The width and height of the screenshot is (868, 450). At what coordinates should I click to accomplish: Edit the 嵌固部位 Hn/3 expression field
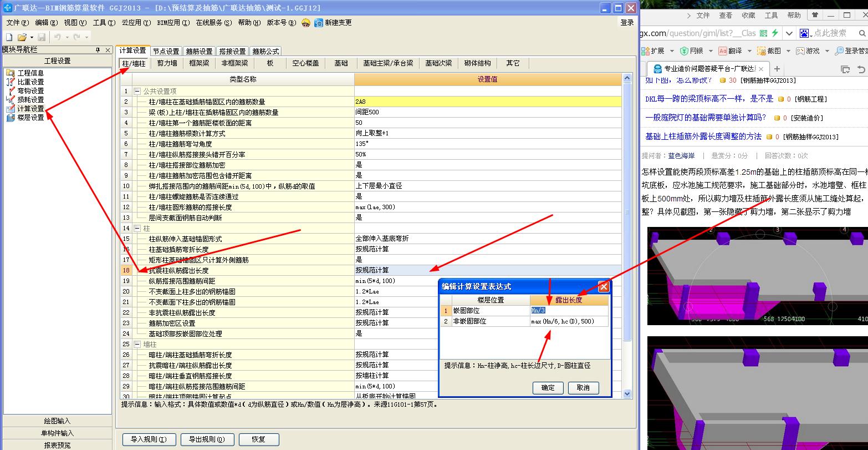(569, 311)
